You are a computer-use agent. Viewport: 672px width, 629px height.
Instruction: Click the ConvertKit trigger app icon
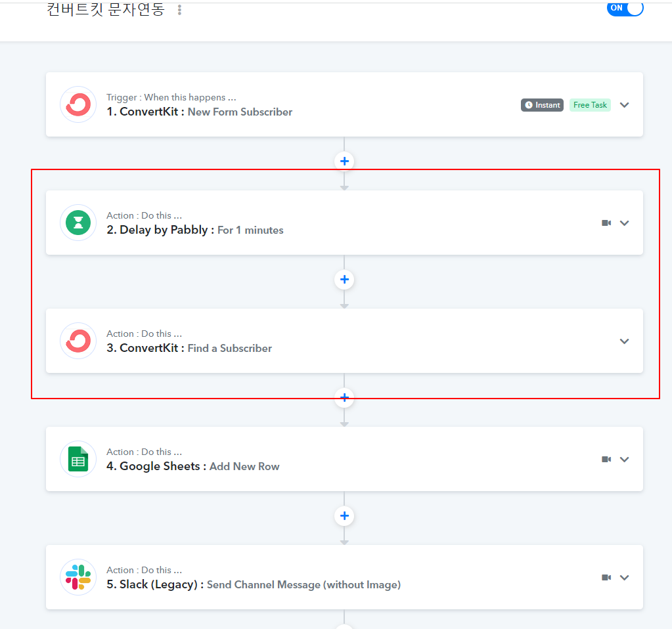tap(78, 104)
